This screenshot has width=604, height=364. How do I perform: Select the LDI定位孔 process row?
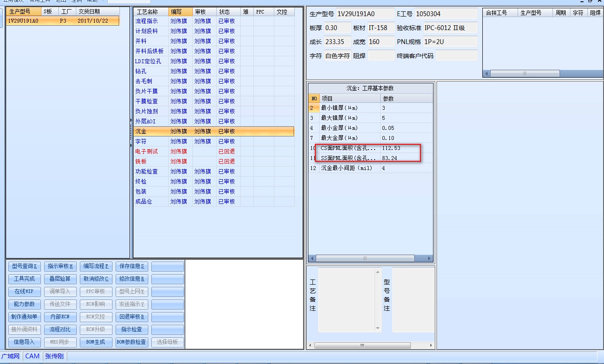point(214,61)
